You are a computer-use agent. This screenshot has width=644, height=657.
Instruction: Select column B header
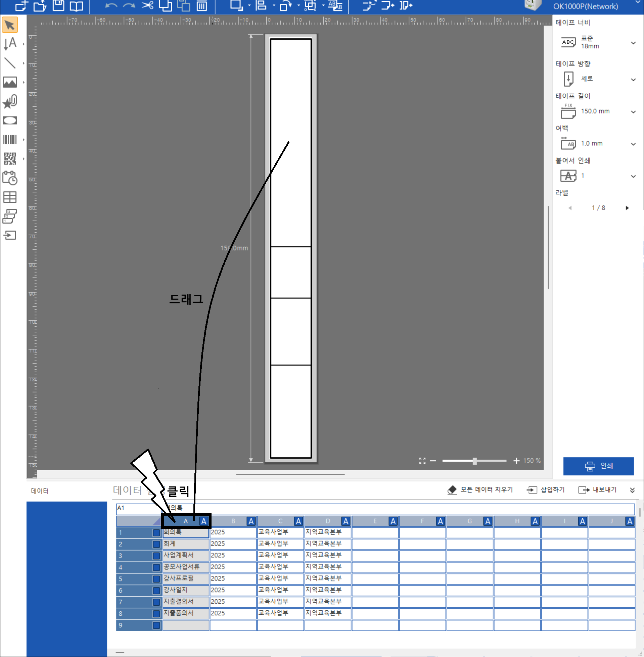(x=233, y=521)
